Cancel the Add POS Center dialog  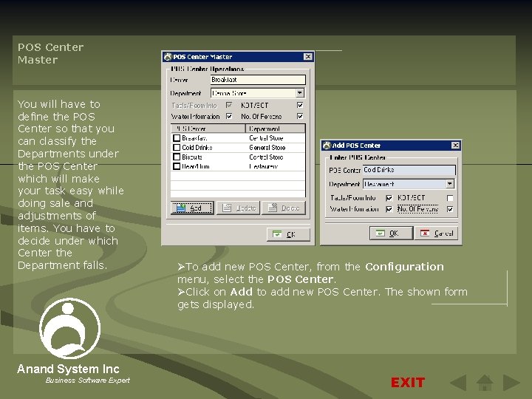pos(437,233)
